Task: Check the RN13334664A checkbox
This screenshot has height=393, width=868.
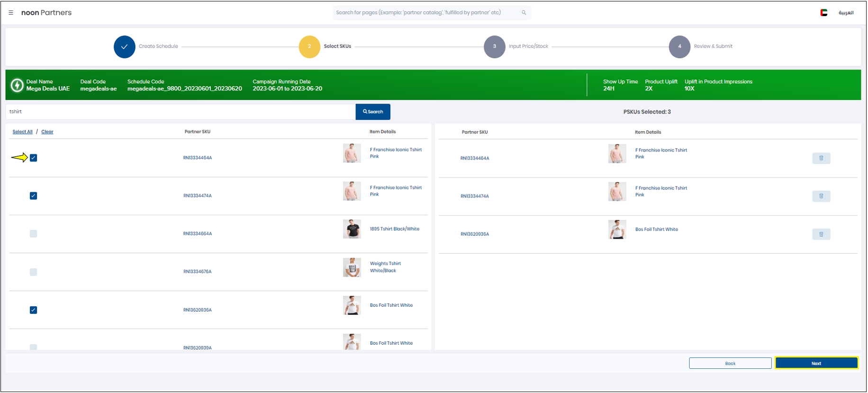Action: tap(33, 233)
